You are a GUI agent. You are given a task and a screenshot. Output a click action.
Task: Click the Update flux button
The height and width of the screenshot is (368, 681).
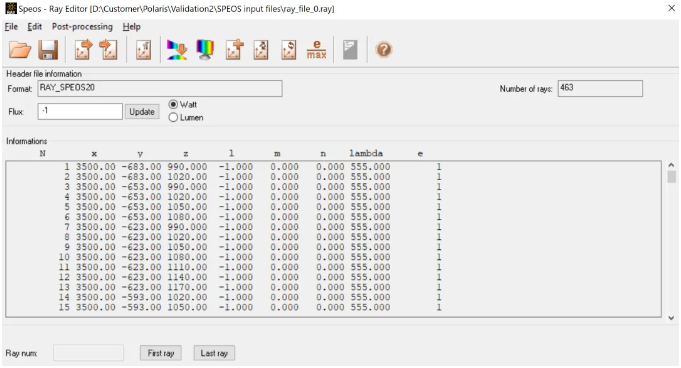click(142, 112)
